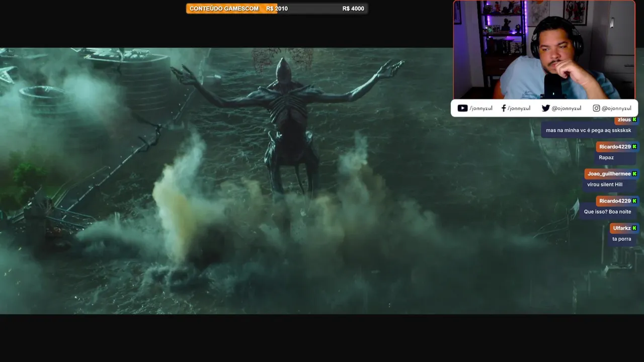Click the R$ 2010 current amount

(x=277, y=9)
